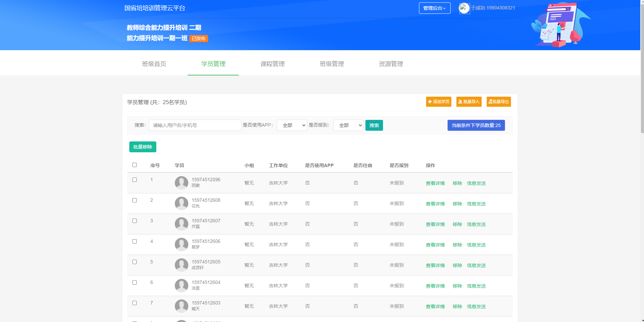This screenshot has height=322, width=644.
Task: Click avatar of student 花先 in row 2
Action: coord(181,203)
